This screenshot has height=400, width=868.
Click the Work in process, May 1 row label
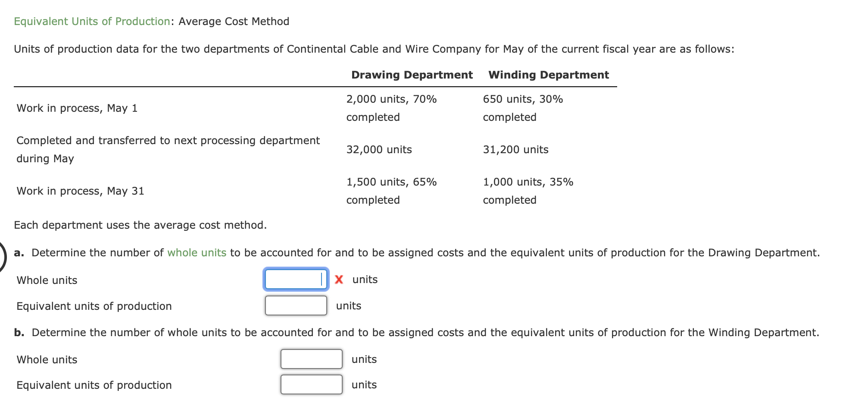coord(77,108)
